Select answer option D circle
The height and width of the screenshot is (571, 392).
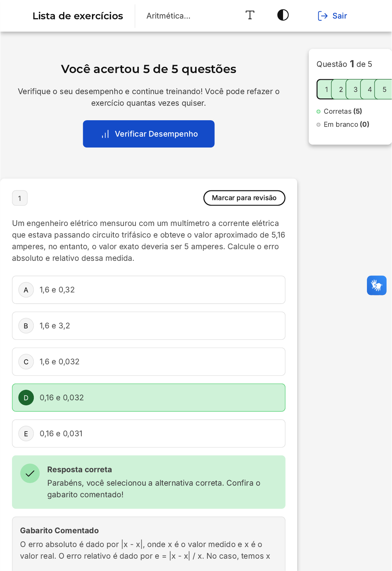[26, 398]
